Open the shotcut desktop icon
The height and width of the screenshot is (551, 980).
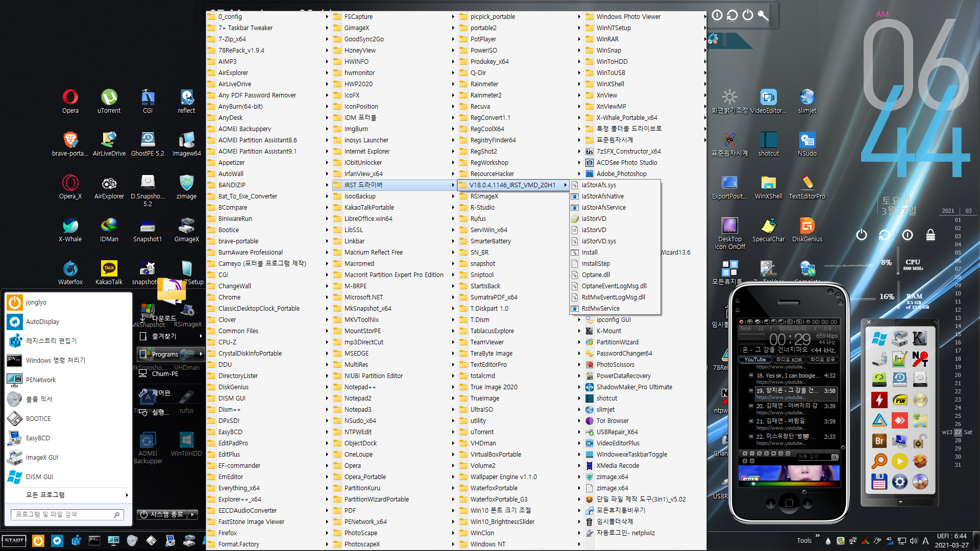(x=768, y=144)
